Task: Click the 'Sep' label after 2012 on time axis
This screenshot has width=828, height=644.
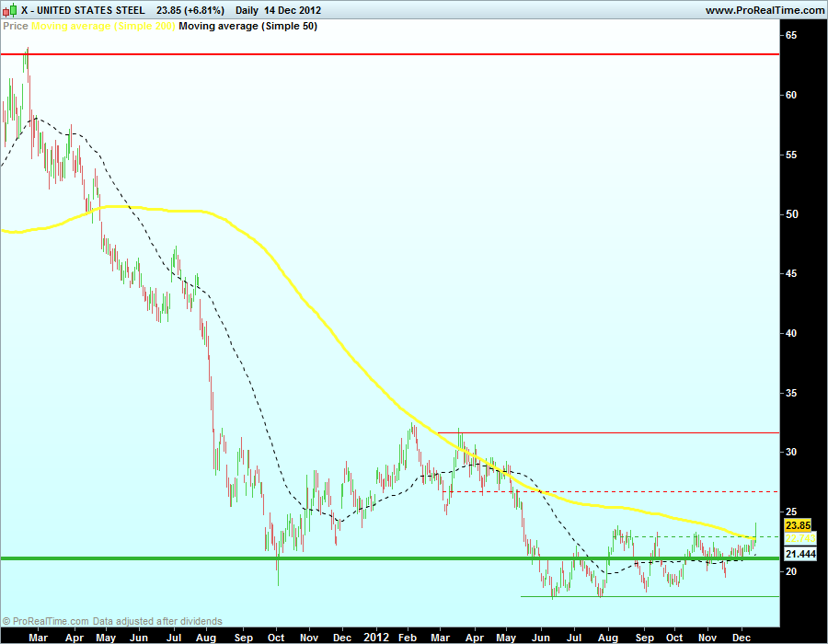Action: (x=644, y=638)
